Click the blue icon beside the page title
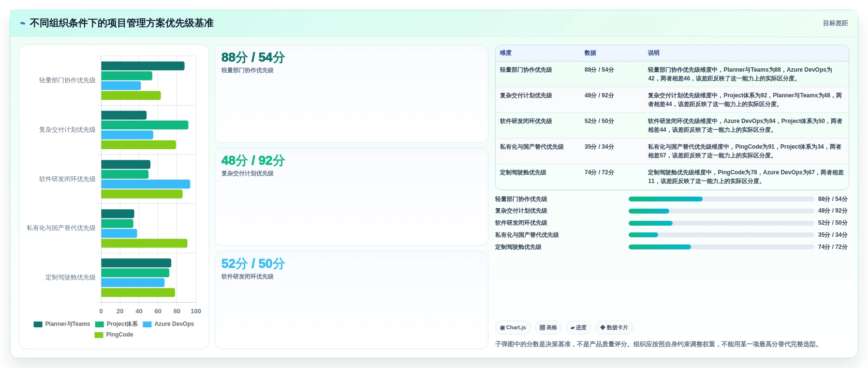 pyautogui.click(x=22, y=23)
